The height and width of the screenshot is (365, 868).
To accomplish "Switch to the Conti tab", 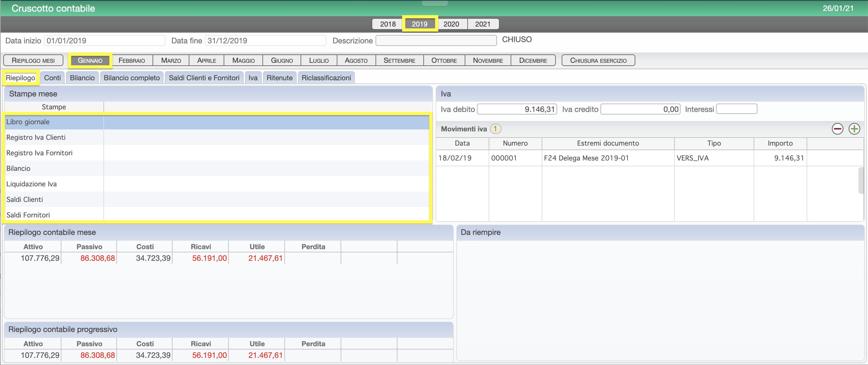I will coord(53,78).
